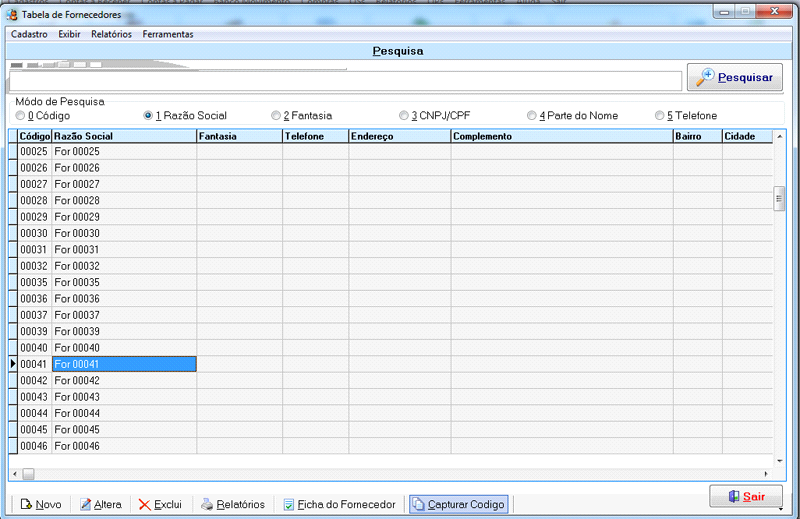This screenshot has height=519, width=800.
Task: Open Ficha do Fornecedor from the toolbar
Action: (288, 505)
